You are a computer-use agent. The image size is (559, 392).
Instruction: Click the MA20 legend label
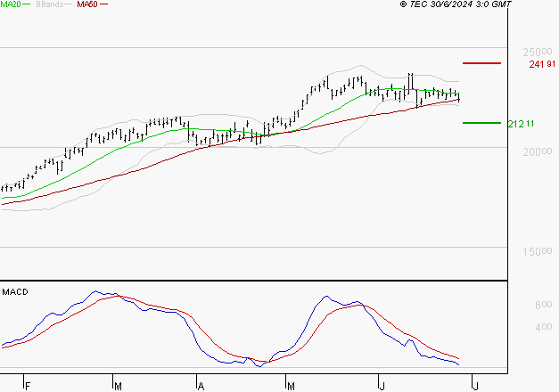(10, 4)
